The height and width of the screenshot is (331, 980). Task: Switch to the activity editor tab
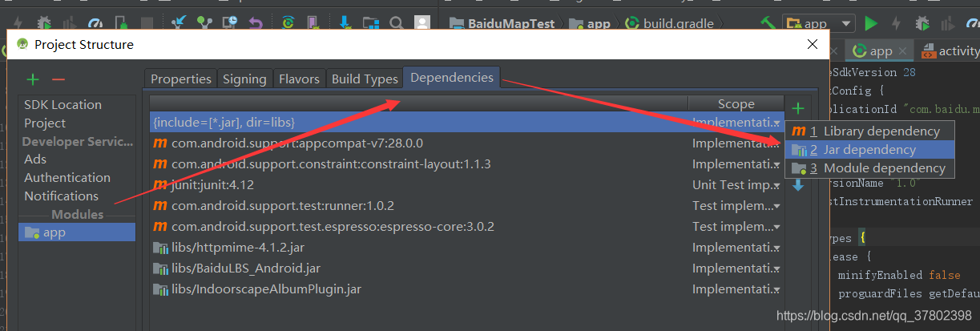click(x=950, y=51)
